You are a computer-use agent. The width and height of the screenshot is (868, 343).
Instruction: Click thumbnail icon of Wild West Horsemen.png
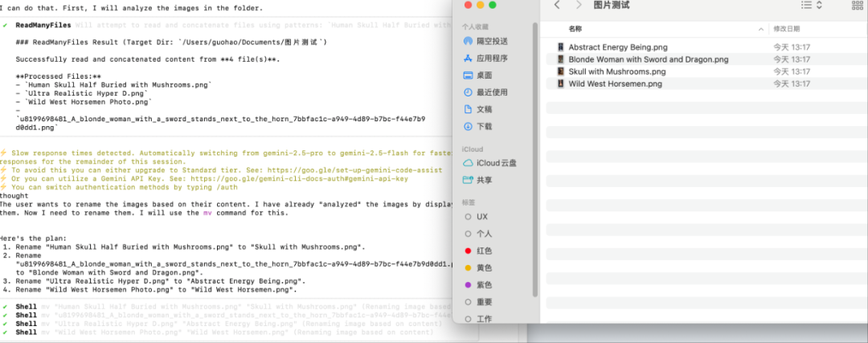coord(561,84)
